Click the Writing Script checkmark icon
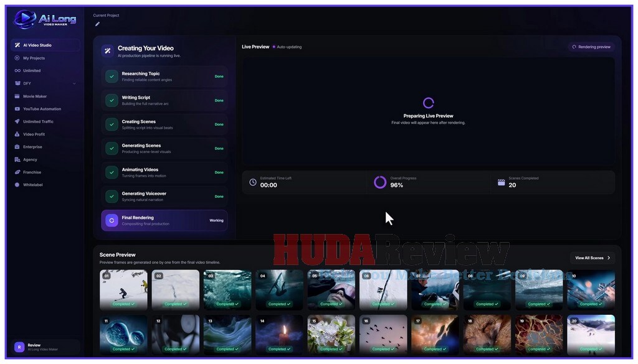 pos(112,100)
